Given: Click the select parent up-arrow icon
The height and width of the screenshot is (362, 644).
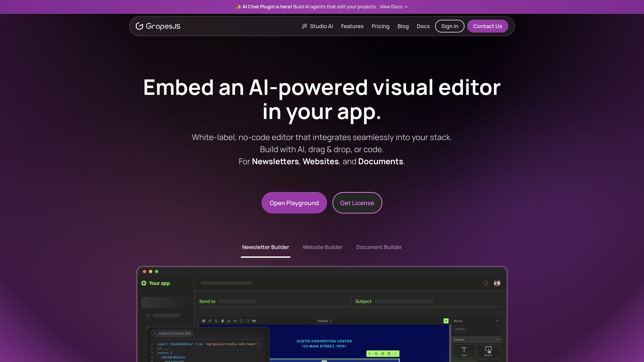Looking at the screenshot, I should click(x=369, y=353).
